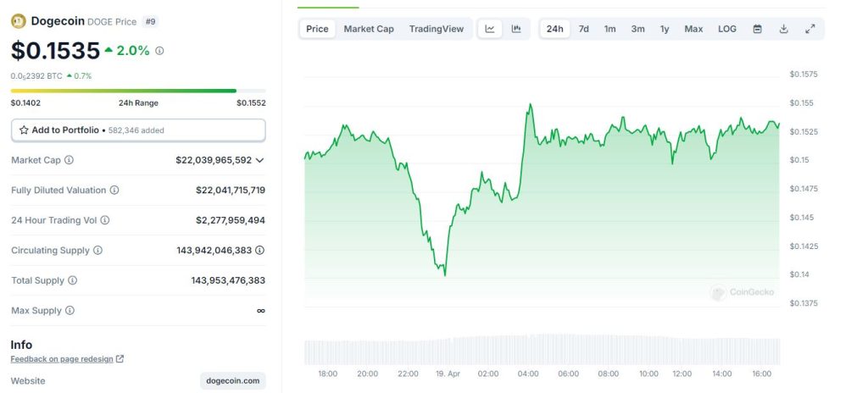The image size is (868, 393).
Task: Switch to the Market Cap tab
Action: pos(369,29)
